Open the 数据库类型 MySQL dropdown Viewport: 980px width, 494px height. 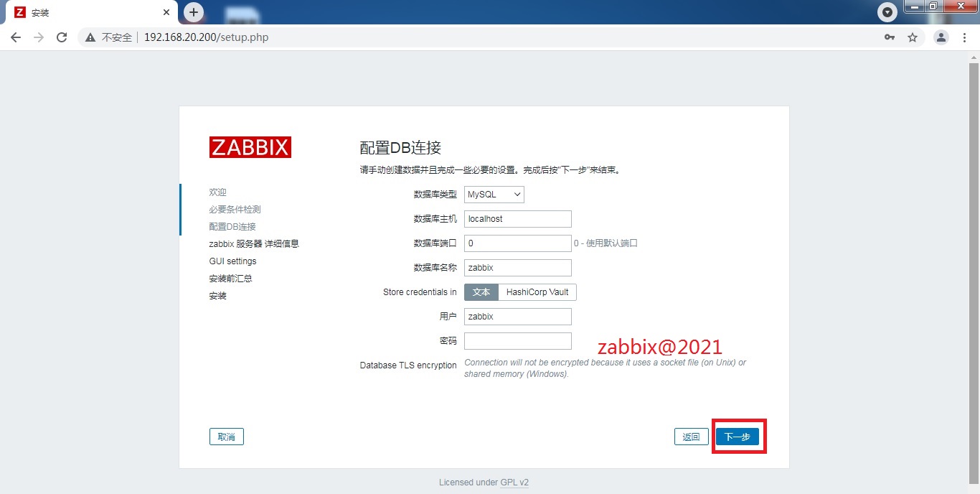pyautogui.click(x=494, y=195)
